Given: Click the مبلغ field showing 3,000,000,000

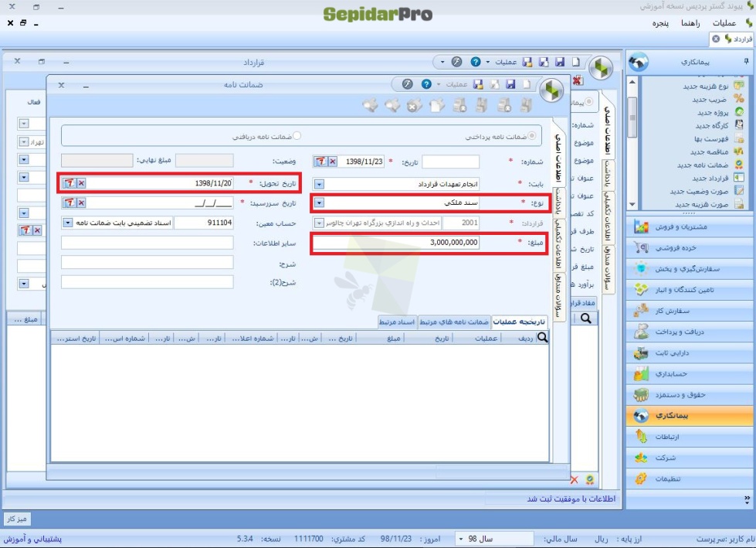Looking at the screenshot, I should (x=396, y=243).
